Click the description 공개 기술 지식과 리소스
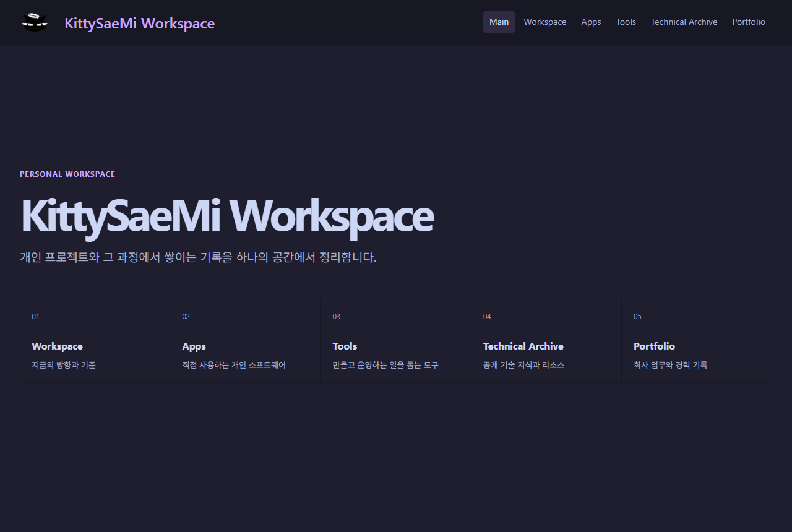The width and height of the screenshot is (792, 532). [523, 365]
